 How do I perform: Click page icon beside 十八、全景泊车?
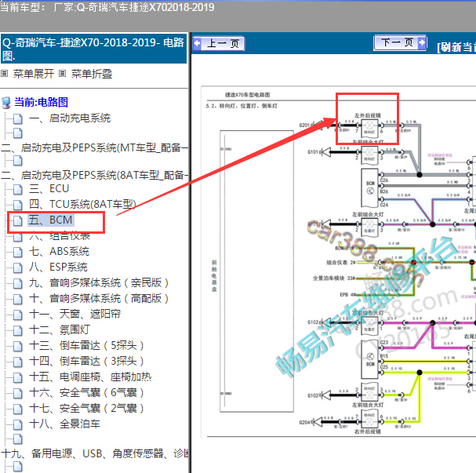coord(18,424)
